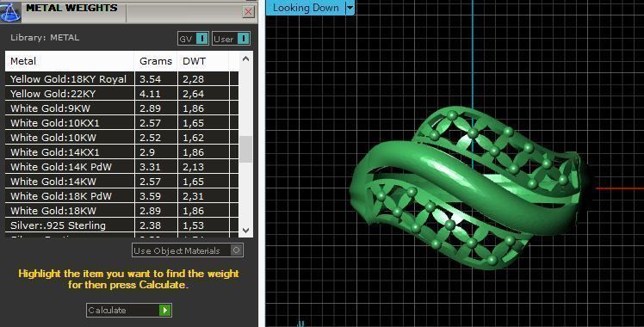Click the 4.11 grams value
644x327 pixels.
pos(150,94)
